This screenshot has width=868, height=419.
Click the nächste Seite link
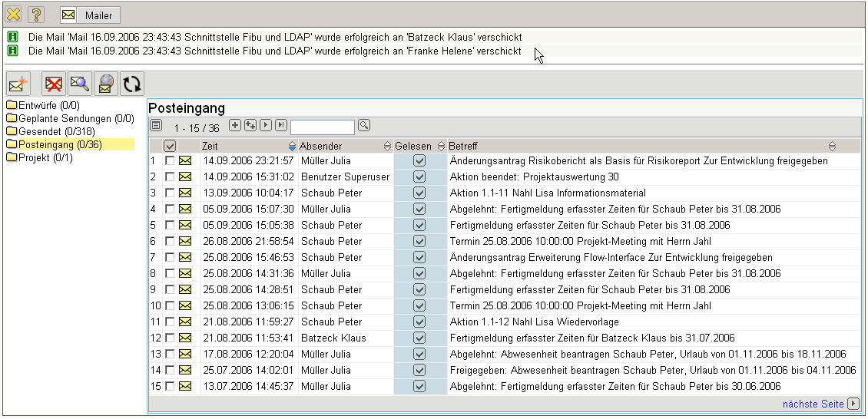[x=813, y=404]
